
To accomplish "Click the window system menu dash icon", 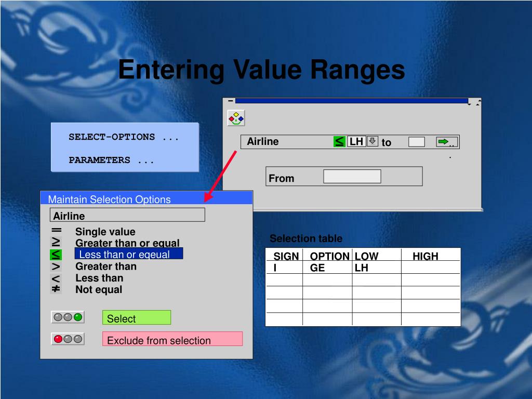I will (x=231, y=101).
